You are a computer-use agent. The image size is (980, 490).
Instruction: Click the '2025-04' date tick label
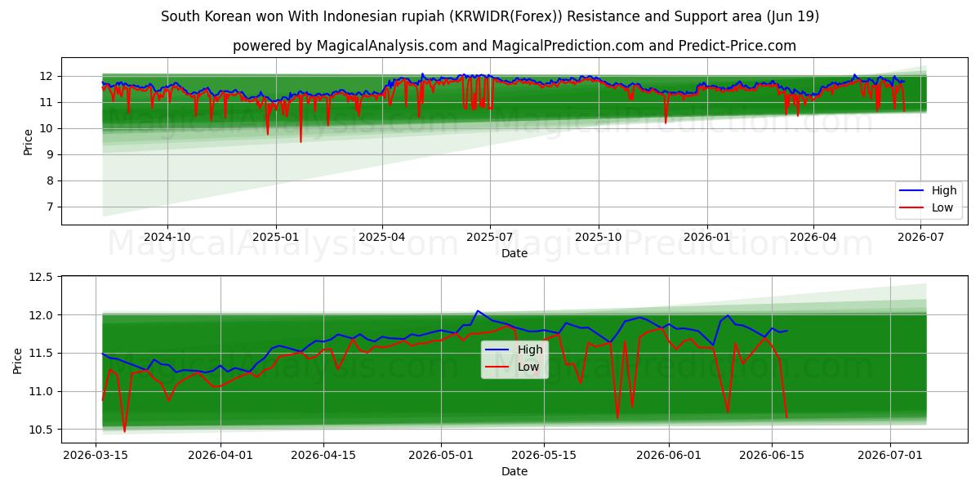(382, 238)
